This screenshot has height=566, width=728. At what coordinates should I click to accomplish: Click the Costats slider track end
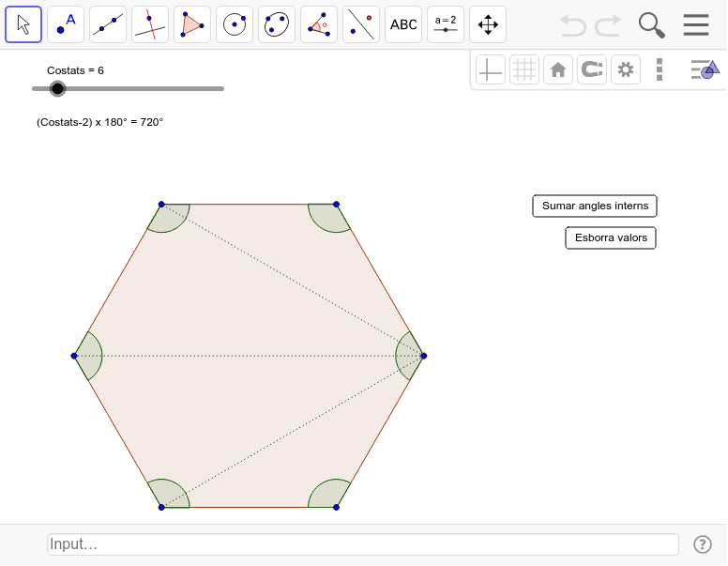click(222, 88)
